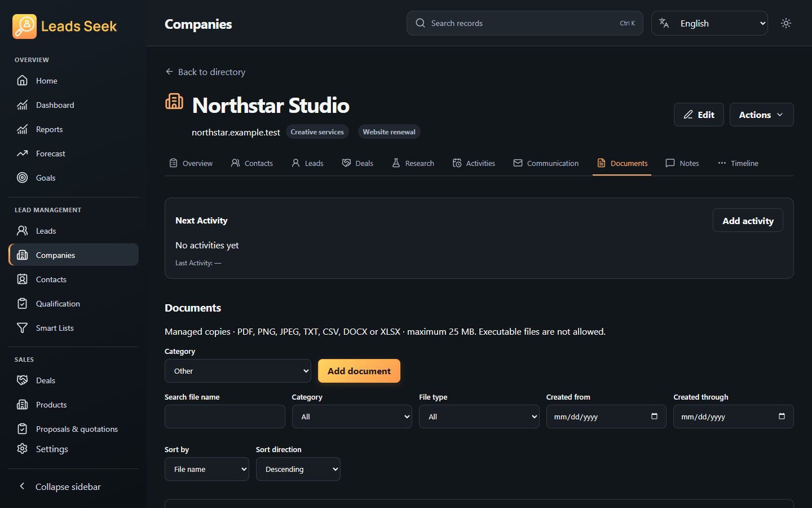Click the Created from date field
Viewport: 812px width, 508px height.
pyautogui.click(x=606, y=417)
